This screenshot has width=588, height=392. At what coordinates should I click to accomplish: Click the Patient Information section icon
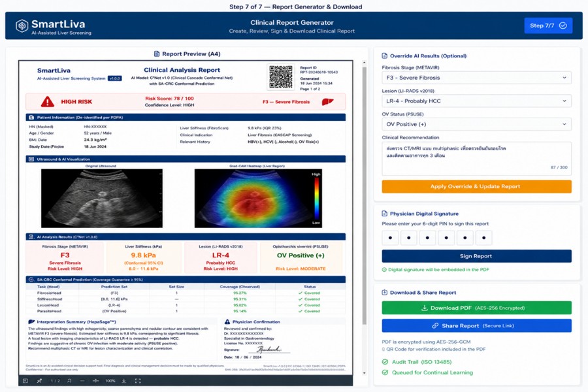tap(31, 118)
